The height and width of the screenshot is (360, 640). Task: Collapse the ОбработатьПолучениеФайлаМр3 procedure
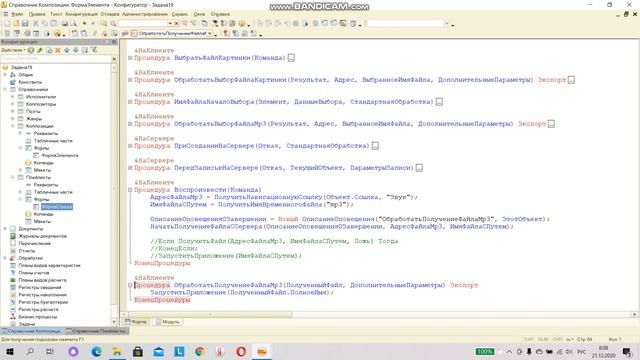tap(130, 285)
